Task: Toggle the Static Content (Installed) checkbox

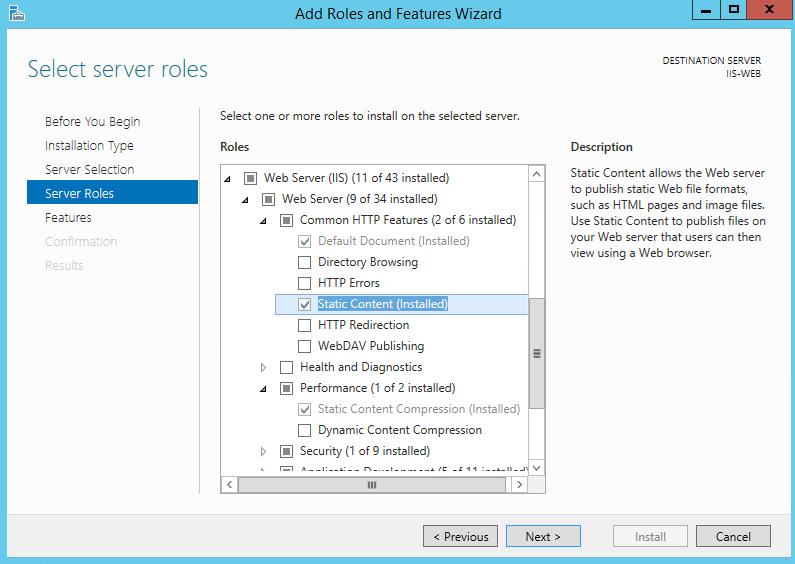Action: click(304, 304)
